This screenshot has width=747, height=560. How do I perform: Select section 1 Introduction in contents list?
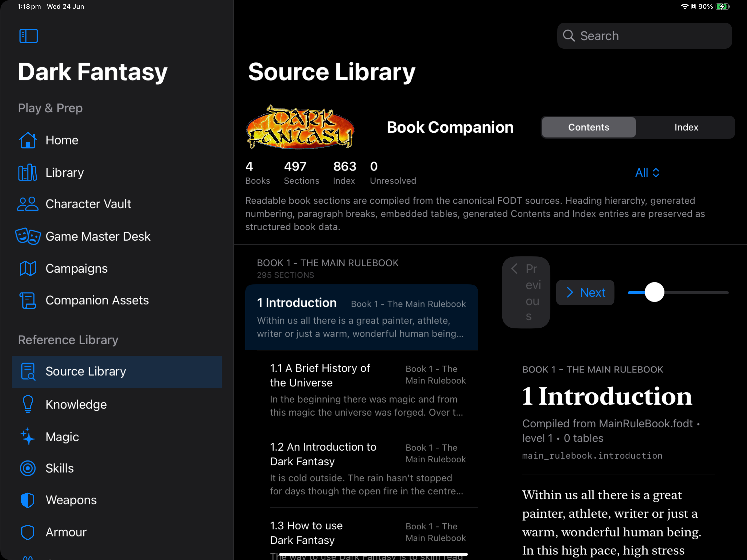tap(361, 317)
